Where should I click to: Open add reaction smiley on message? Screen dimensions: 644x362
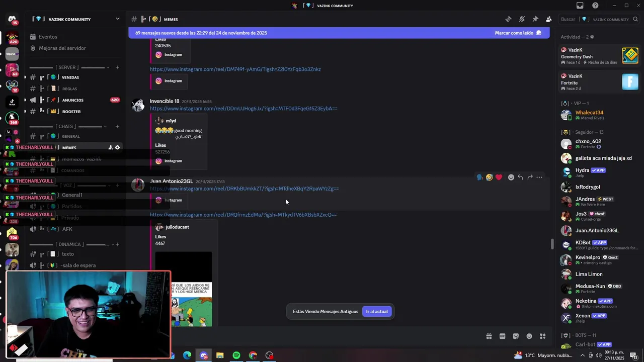511,177
